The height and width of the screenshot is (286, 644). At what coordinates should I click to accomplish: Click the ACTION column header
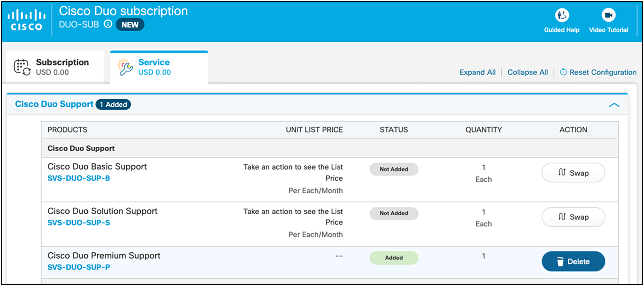pos(573,130)
